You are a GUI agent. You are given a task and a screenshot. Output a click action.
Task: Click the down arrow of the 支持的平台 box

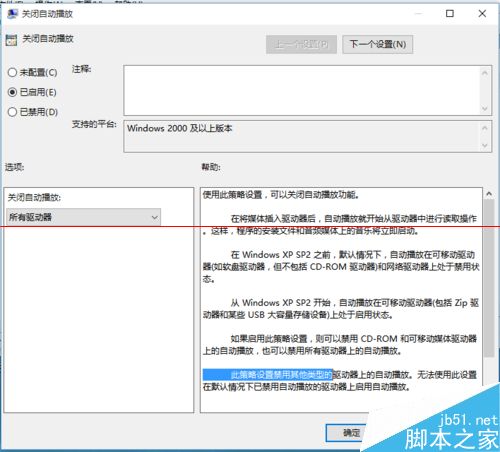pos(485,145)
